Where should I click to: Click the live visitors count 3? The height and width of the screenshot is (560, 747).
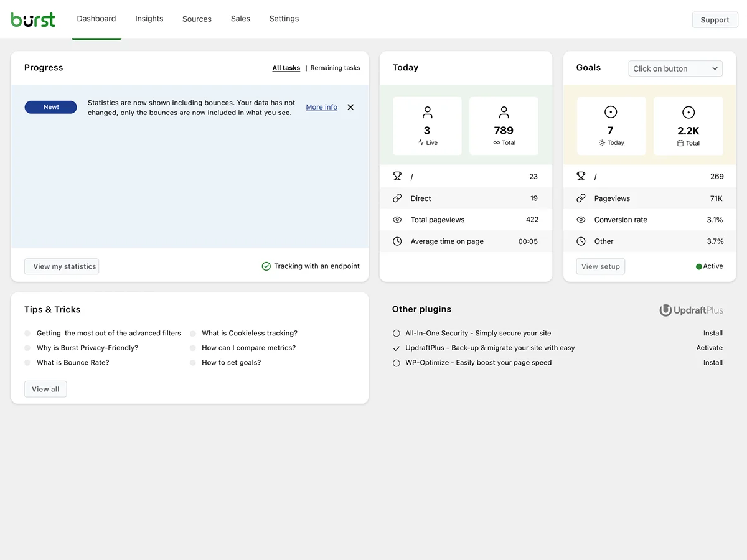pyautogui.click(x=427, y=131)
